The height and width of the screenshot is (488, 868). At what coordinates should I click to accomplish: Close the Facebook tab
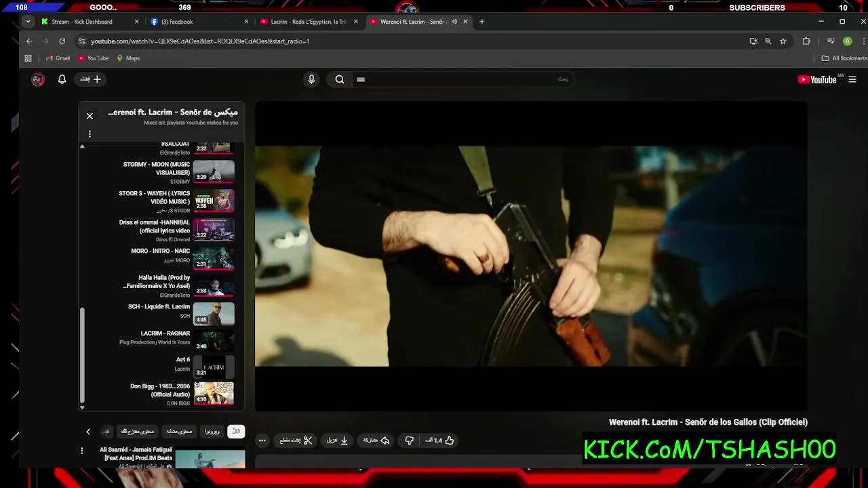246,22
